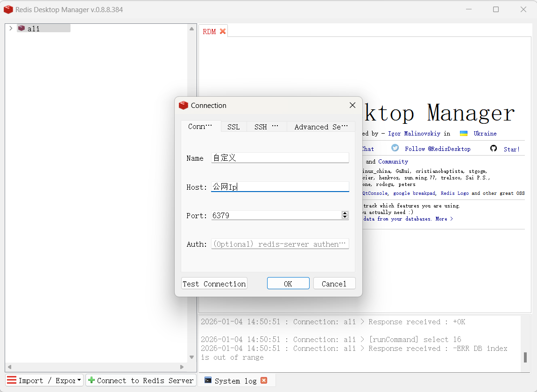The image size is (537, 392).
Task: Click left arrow of horizontal tree scrollbar
Action: tap(10, 367)
